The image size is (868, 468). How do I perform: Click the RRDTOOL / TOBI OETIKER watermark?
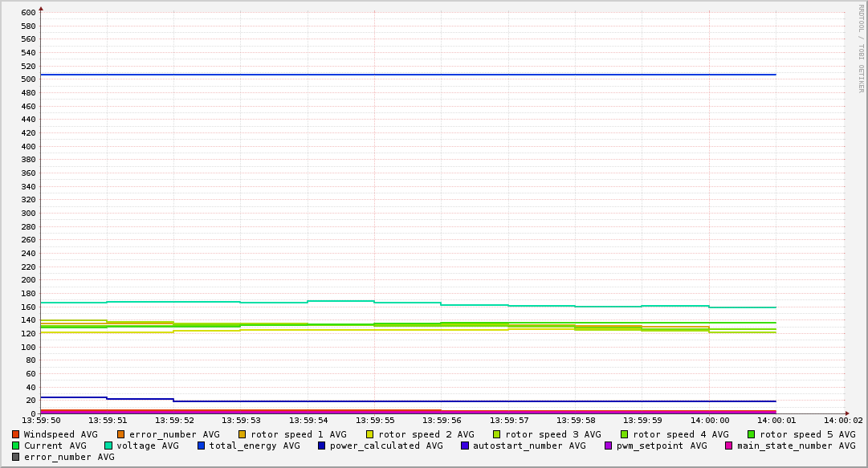tap(861, 48)
